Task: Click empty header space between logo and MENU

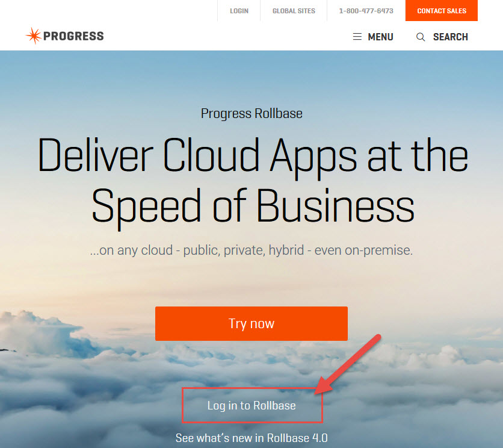Action: 229,37
